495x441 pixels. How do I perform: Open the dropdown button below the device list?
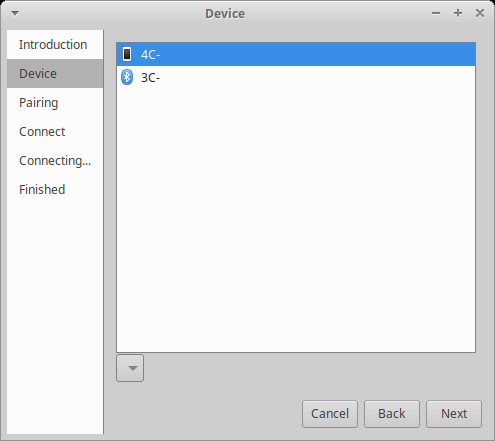tap(130, 368)
